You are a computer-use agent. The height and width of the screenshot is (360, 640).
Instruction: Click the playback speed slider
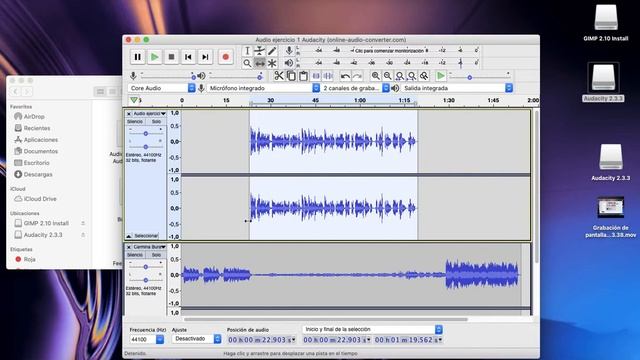(480, 77)
